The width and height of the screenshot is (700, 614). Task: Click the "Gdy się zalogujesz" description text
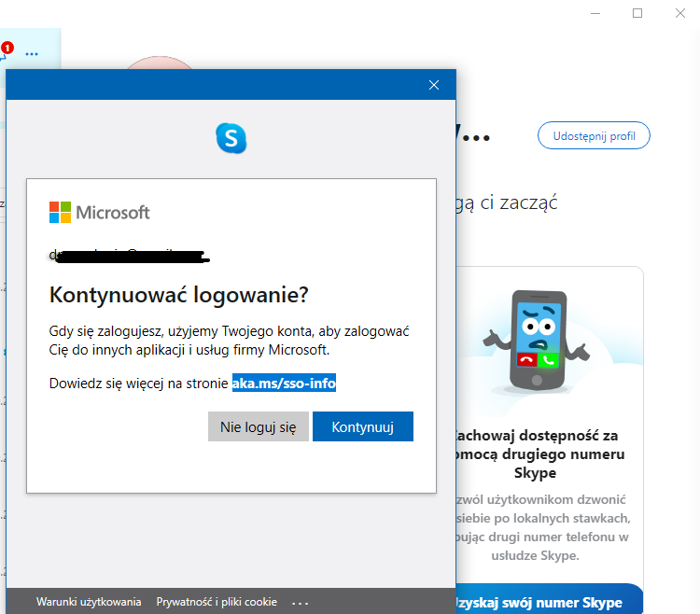[229, 341]
